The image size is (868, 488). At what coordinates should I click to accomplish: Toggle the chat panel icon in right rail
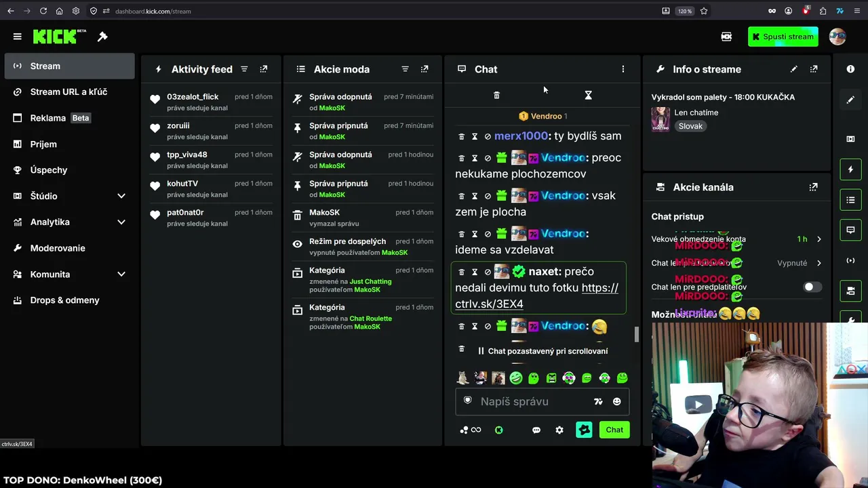pyautogui.click(x=850, y=230)
